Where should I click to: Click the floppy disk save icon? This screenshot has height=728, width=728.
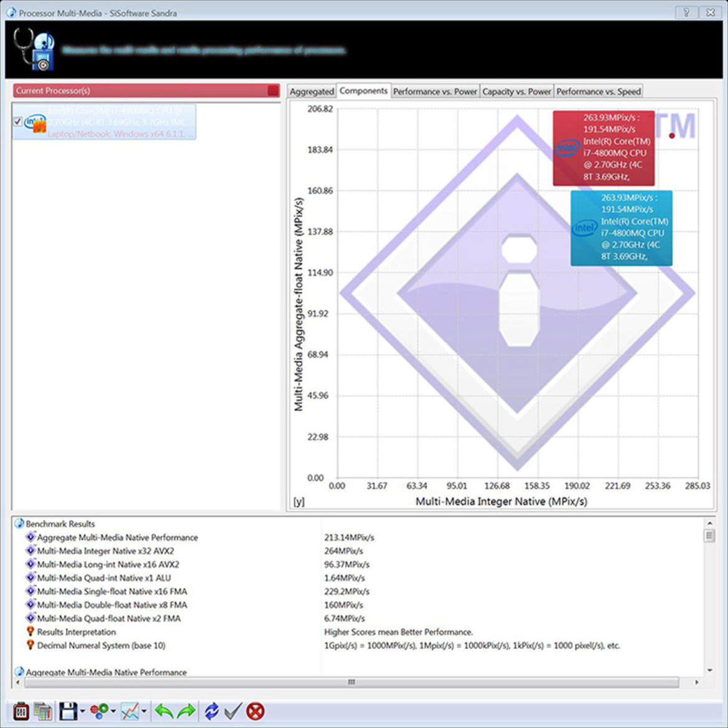68,711
